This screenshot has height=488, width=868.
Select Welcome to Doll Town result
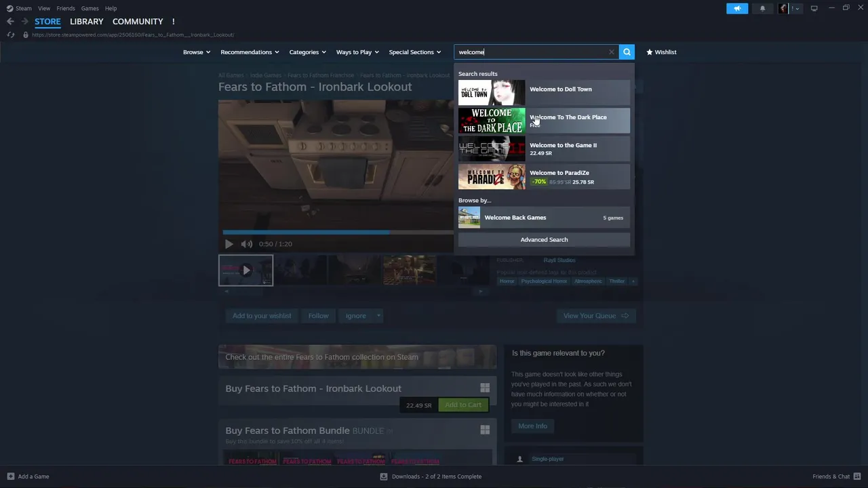tap(544, 93)
